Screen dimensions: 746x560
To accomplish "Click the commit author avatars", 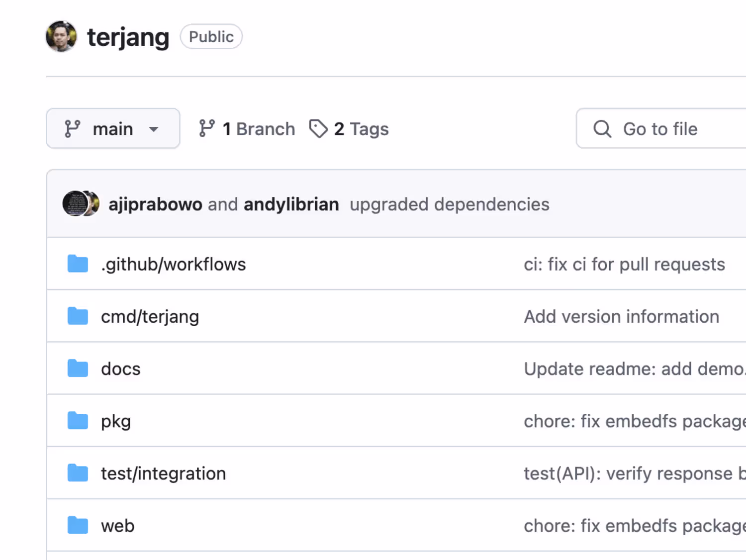I will 81,204.
